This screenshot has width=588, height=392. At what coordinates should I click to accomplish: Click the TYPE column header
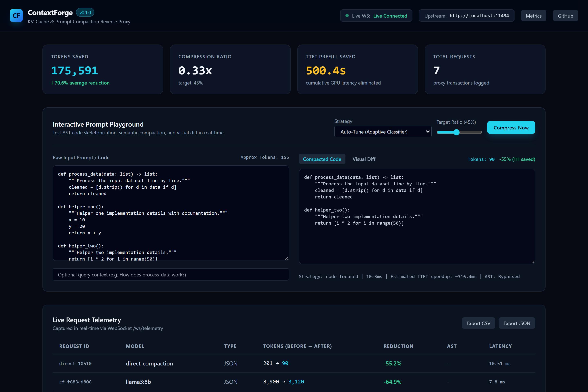230,346
